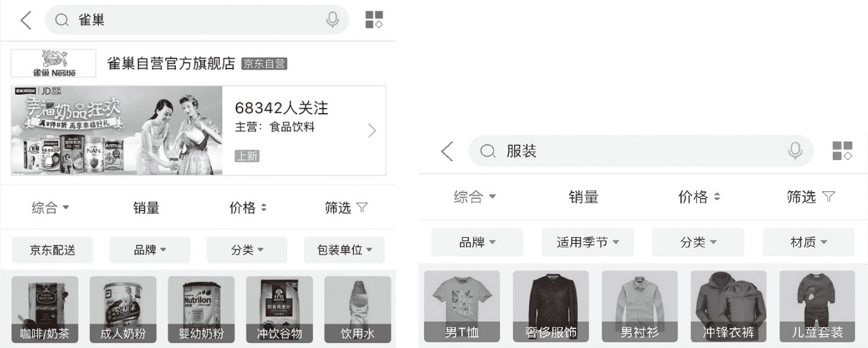Tap the 京东自营 badge
The width and height of the screenshot is (868, 348).
264,64
